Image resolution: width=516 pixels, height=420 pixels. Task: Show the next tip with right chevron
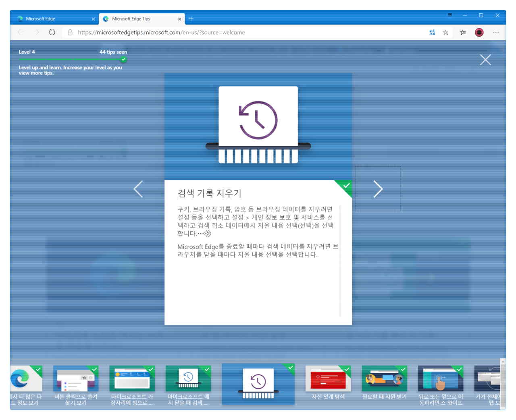click(x=378, y=189)
